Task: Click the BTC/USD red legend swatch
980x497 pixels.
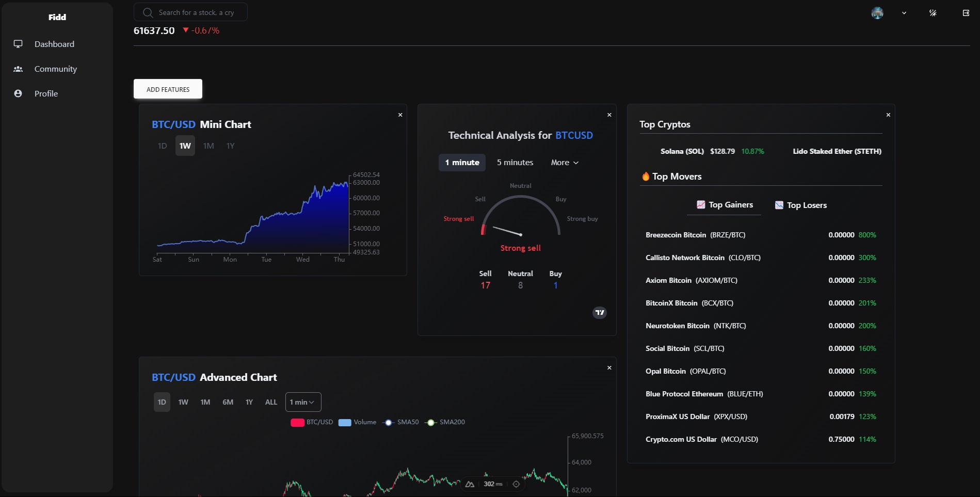Action: tap(297, 422)
